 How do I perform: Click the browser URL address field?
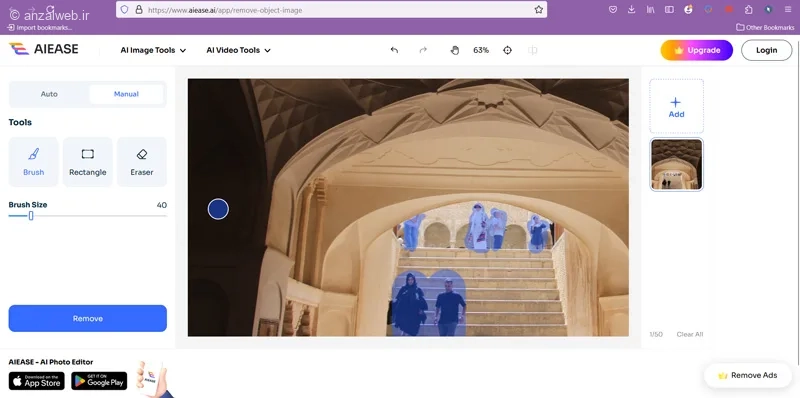(332, 10)
